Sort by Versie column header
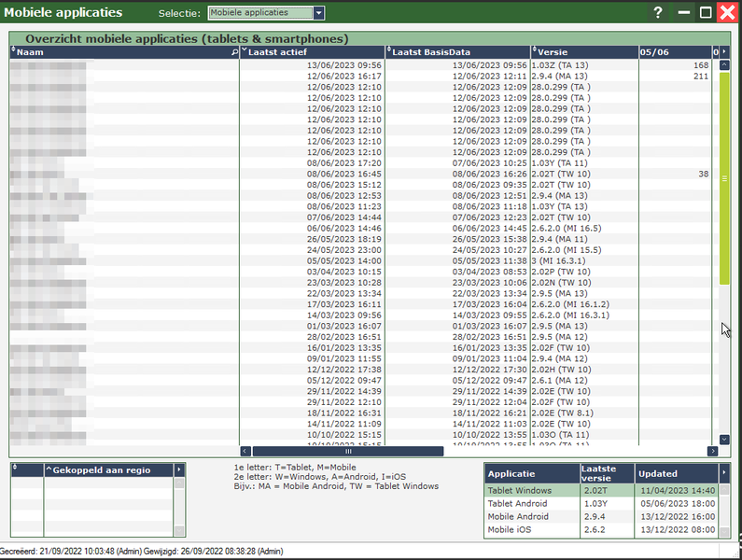The height and width of the screenshot is (560, 742). click(x=583, y=52)
